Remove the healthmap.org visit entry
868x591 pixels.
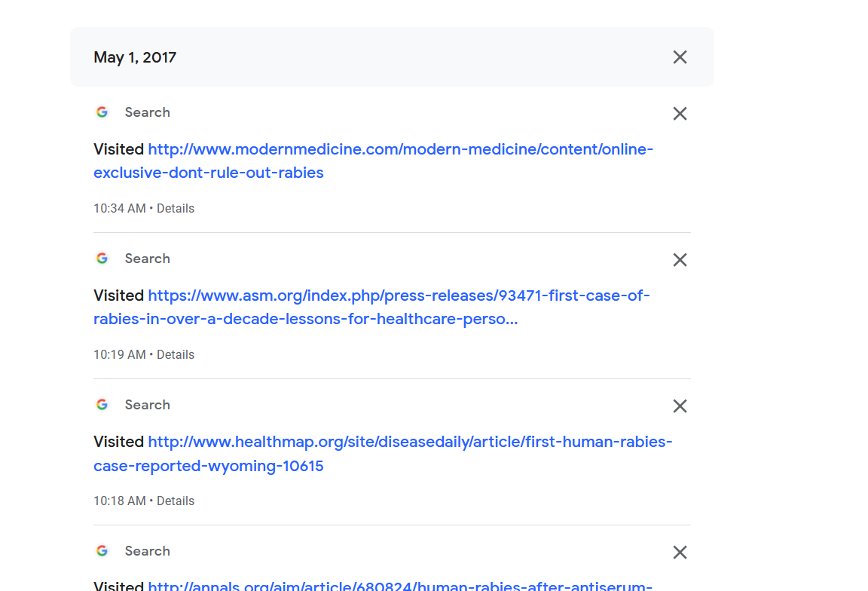(680, 406)
